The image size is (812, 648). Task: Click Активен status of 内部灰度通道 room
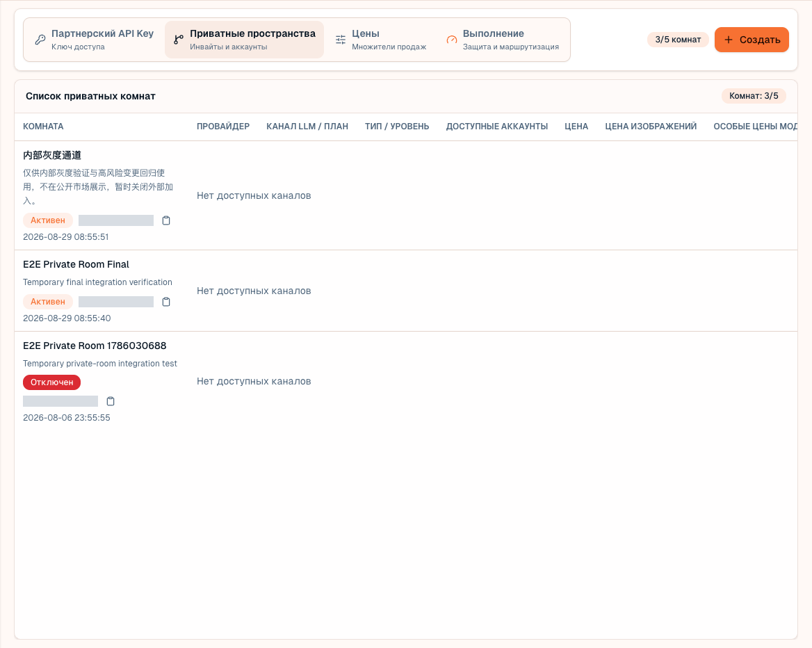48,220
